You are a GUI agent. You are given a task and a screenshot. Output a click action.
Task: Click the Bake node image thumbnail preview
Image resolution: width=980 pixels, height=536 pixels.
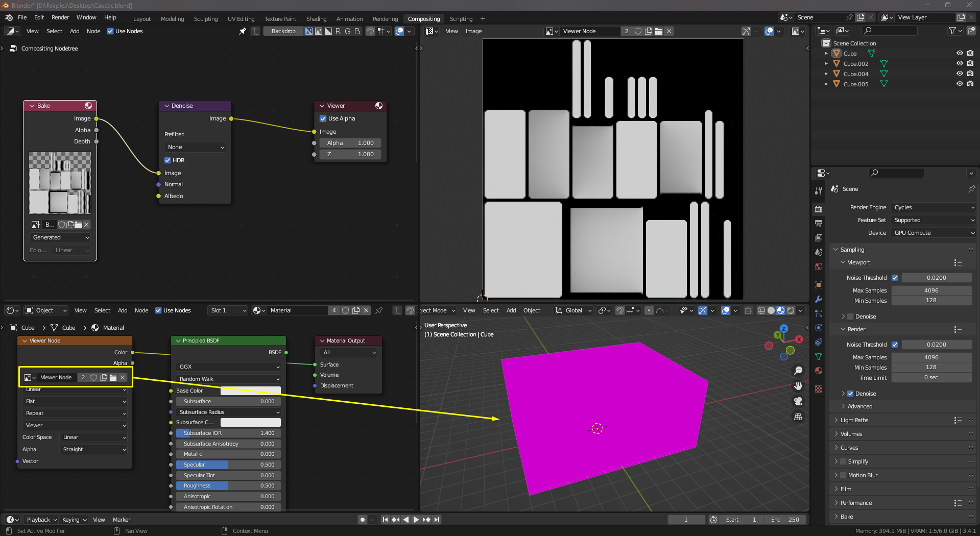click(60, 183)
